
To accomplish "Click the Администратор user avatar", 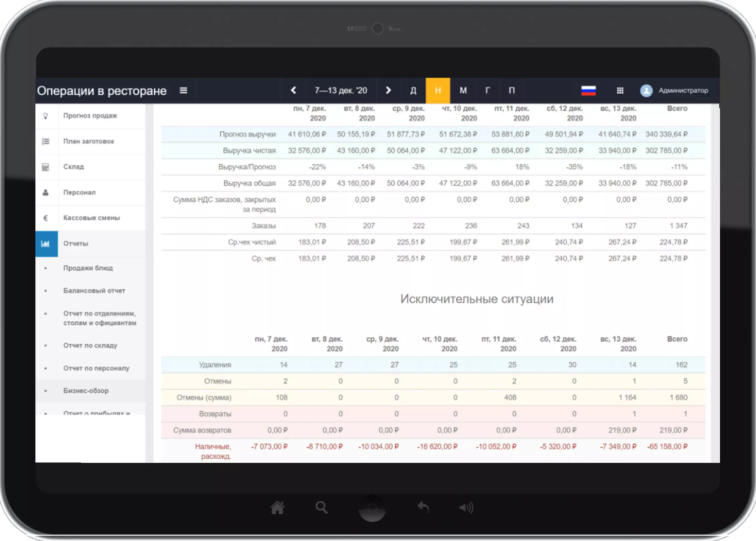I will click(x=646, y=91).
